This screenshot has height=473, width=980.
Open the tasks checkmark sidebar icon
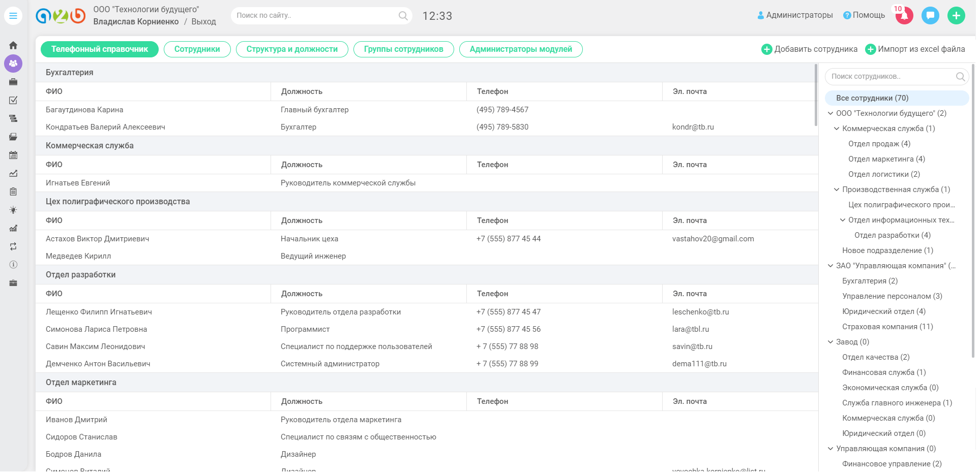click(x=13, y=100)
